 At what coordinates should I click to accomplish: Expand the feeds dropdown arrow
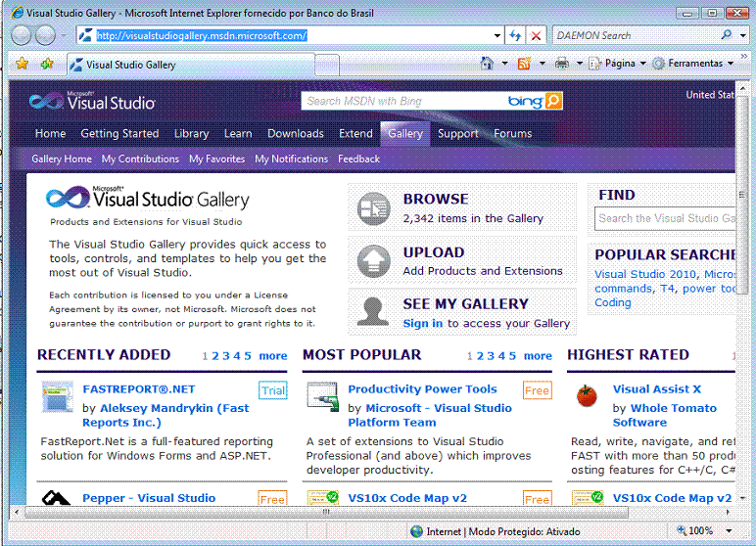pos(542,64)
